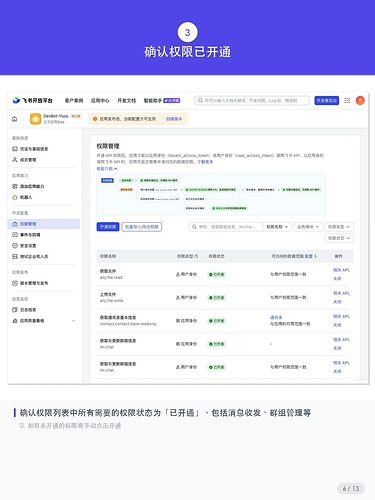Viewport: 375px width, 500px height.
Task: Open 相关 API for 获取文件 row
Action: tap(341, 270)
